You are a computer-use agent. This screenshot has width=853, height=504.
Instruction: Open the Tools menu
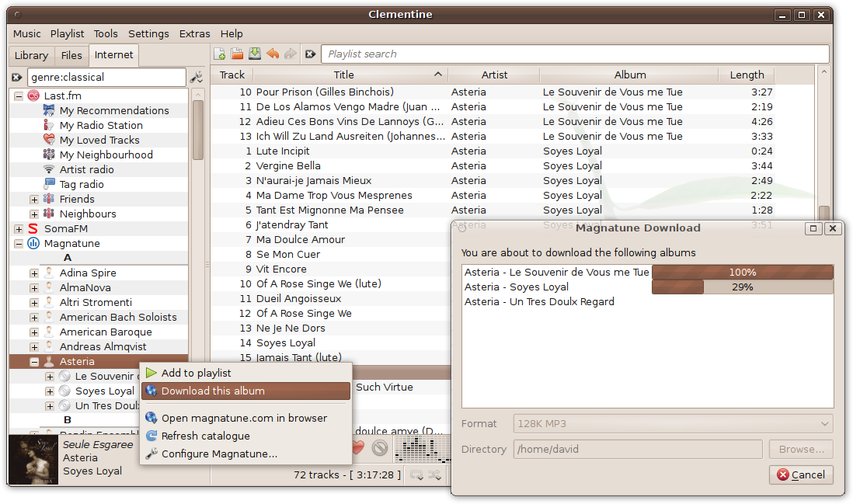point(106,33)
